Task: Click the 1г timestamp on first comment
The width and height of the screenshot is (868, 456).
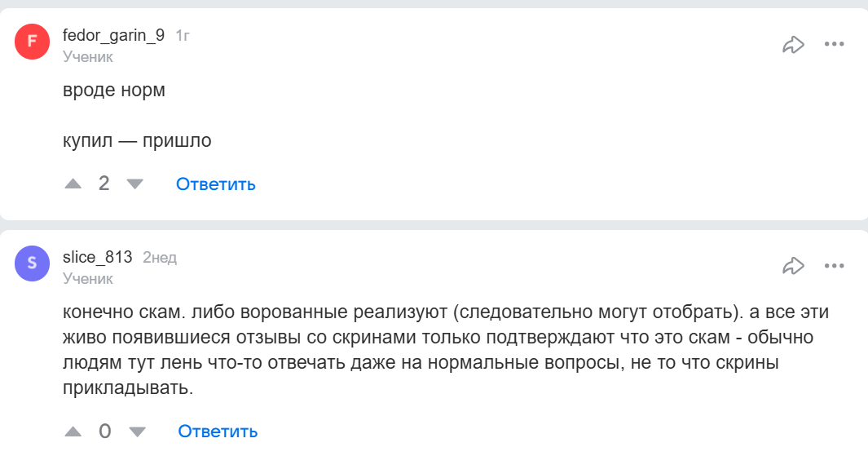Action: point(183,36)
